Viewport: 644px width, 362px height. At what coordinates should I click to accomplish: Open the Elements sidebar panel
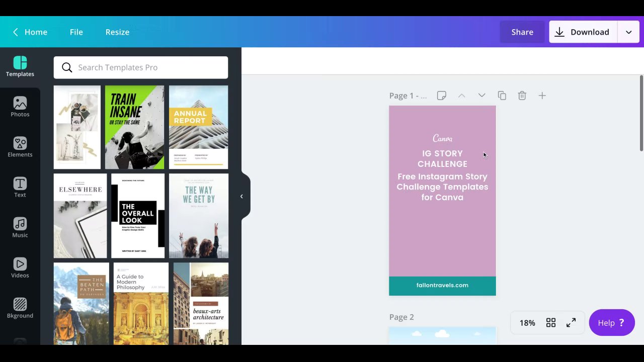(x=20, y=148)
